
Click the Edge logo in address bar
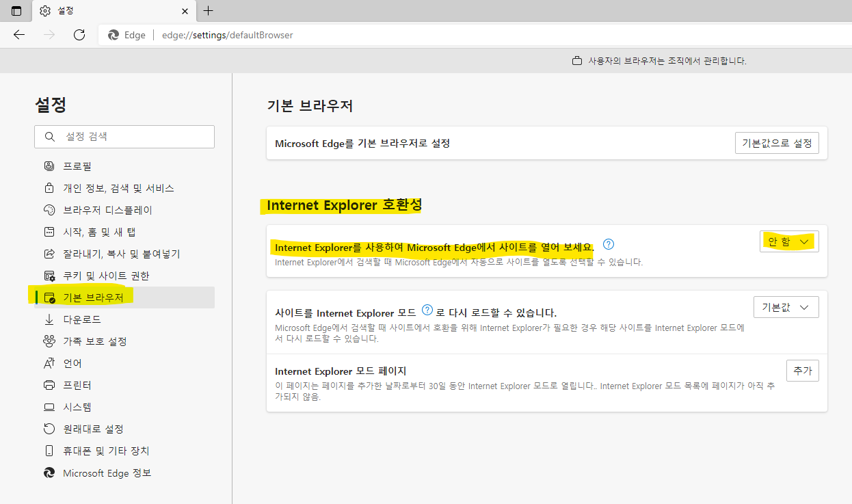[114, 35]
